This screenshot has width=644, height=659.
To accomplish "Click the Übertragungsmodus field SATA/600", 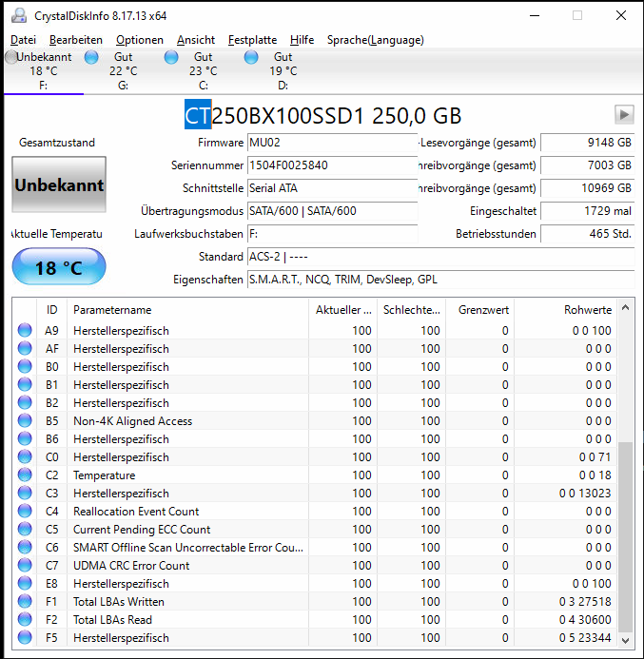I will pyautogui.click(x=333, y=210).
